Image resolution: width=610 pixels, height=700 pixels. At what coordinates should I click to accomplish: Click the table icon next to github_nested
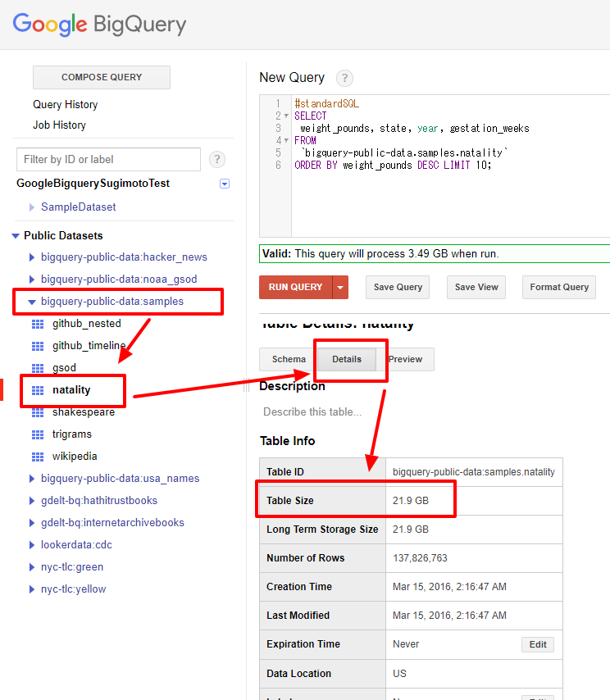(38, 324)
